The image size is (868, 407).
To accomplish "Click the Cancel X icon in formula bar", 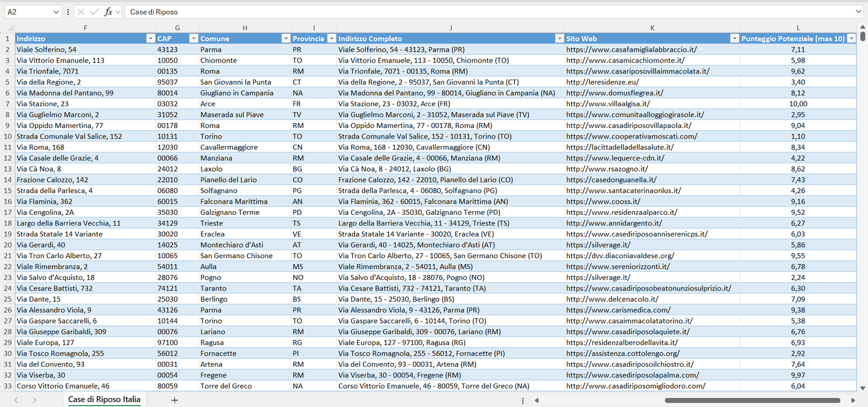I will pyautogui.click(x=81, y=12).
